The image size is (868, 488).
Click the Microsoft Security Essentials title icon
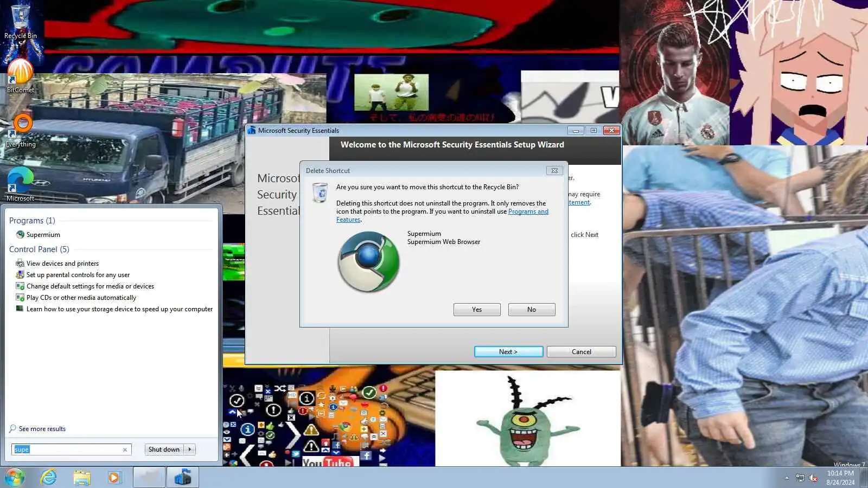(x=252, y=130)
